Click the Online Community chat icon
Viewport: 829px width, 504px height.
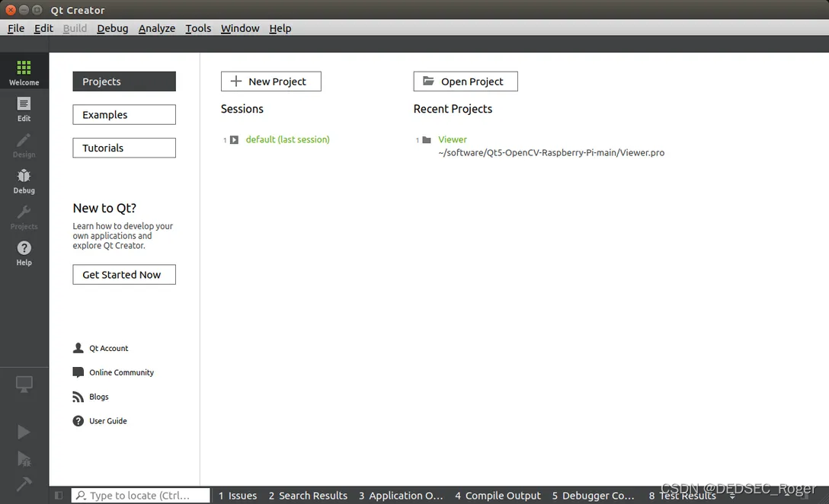click(78, 372)
